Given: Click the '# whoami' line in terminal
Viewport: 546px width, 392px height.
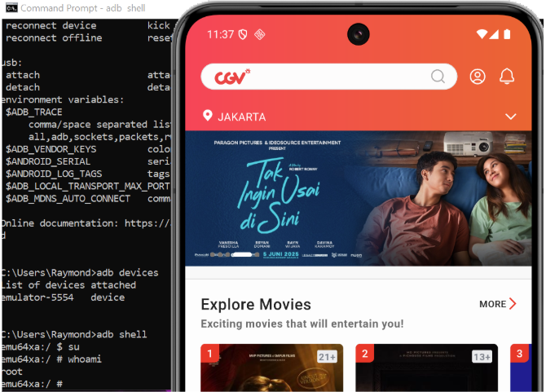Looking at the screenshot, I should [x=51, y=359].
